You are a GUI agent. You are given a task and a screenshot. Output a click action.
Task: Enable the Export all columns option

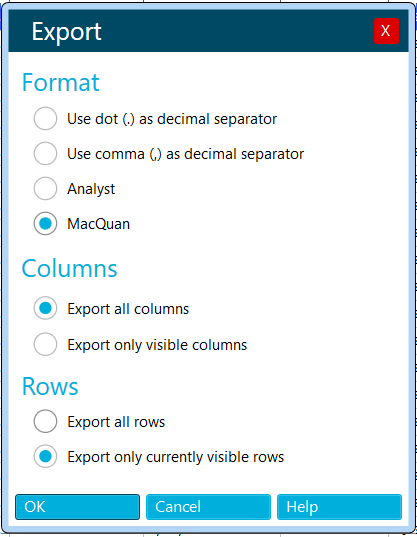pos(45,308)
